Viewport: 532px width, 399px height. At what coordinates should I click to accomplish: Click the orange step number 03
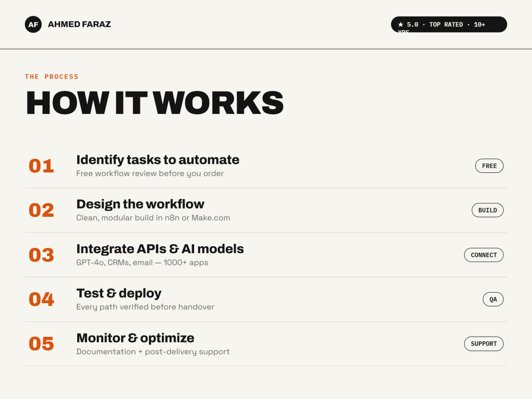41,255
